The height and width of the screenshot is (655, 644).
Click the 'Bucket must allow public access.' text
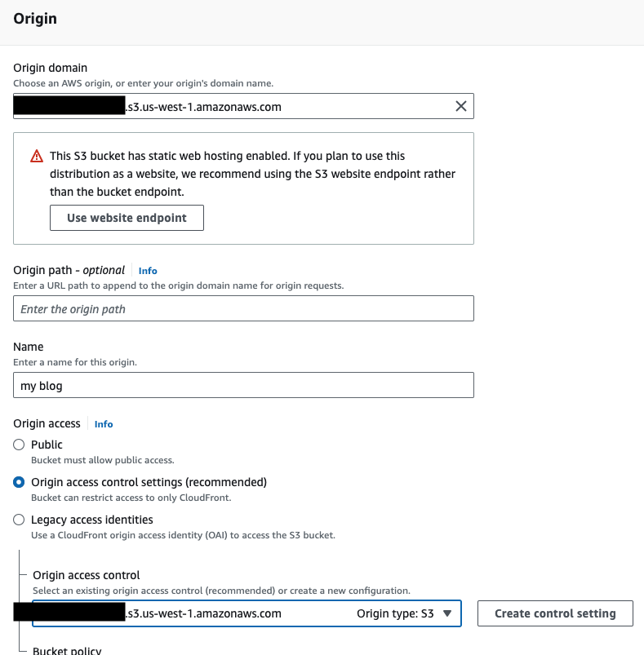(102, 460)
